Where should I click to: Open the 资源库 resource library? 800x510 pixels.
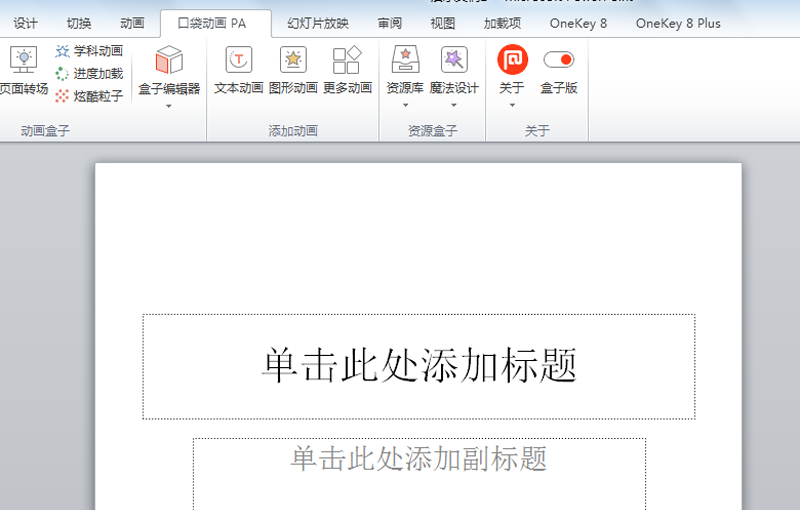[x=405, y=70]
